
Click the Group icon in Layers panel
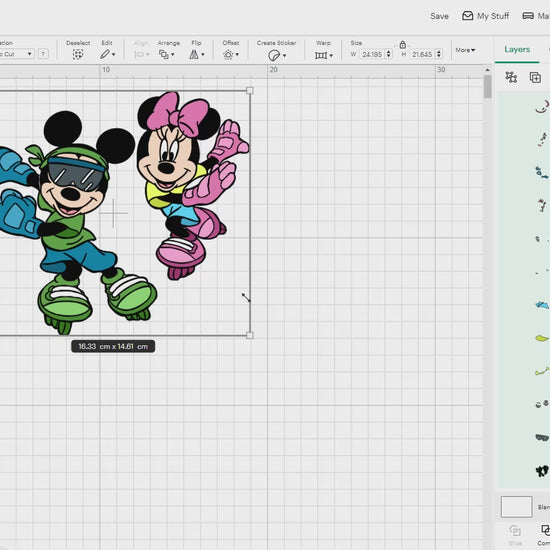[x=511, y=77]
